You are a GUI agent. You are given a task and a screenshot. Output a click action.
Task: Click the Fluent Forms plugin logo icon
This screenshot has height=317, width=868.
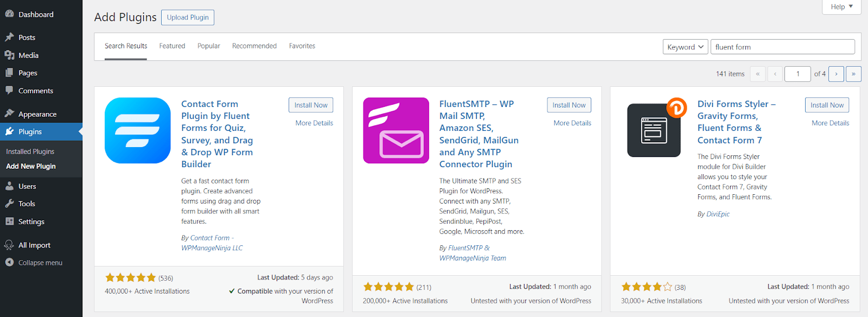137,130
